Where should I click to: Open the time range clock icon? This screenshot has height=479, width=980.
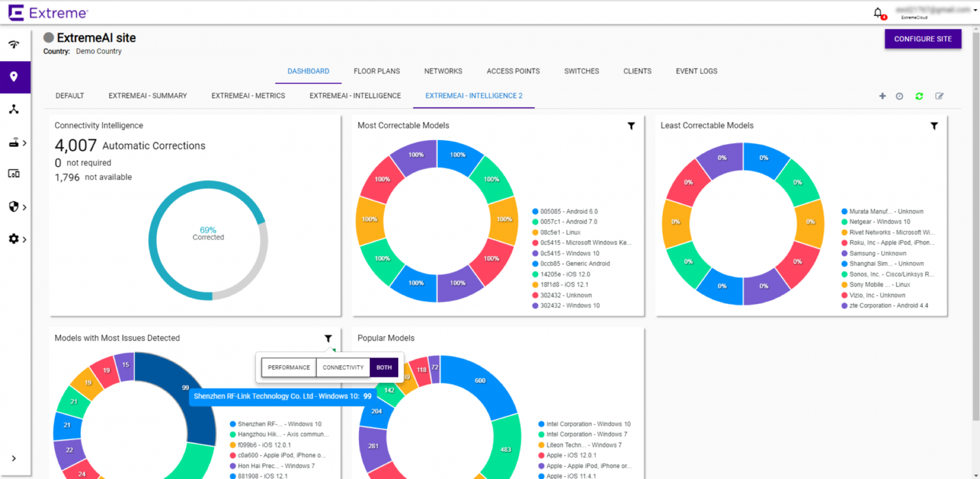(899, 96)
